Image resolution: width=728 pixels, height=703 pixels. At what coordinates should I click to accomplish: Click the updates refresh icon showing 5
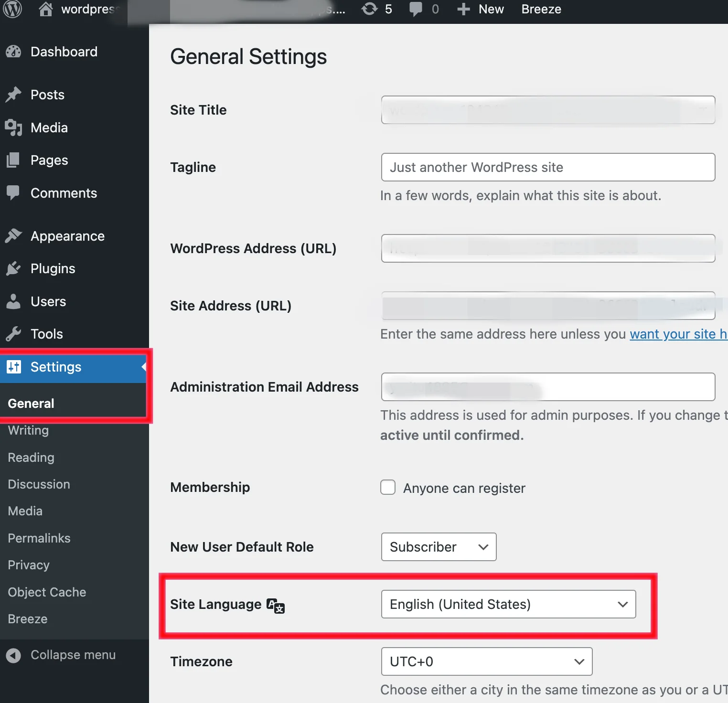(369, 9)
